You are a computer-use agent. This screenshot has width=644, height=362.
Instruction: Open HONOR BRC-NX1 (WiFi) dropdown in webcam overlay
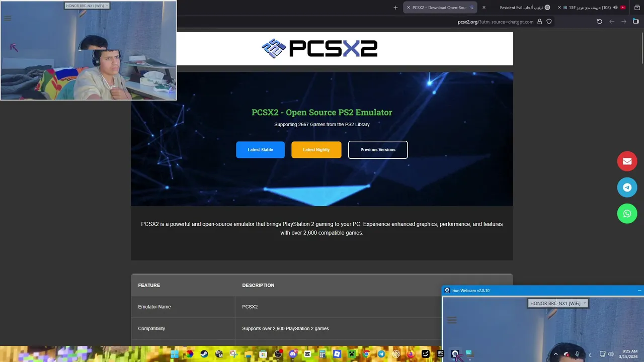tap(88, 6)
